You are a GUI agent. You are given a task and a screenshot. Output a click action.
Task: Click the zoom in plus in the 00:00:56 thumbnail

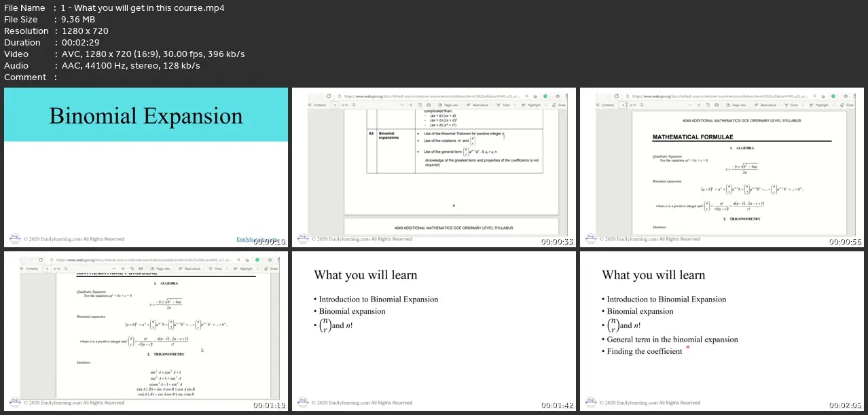click(x=699, y=105)
